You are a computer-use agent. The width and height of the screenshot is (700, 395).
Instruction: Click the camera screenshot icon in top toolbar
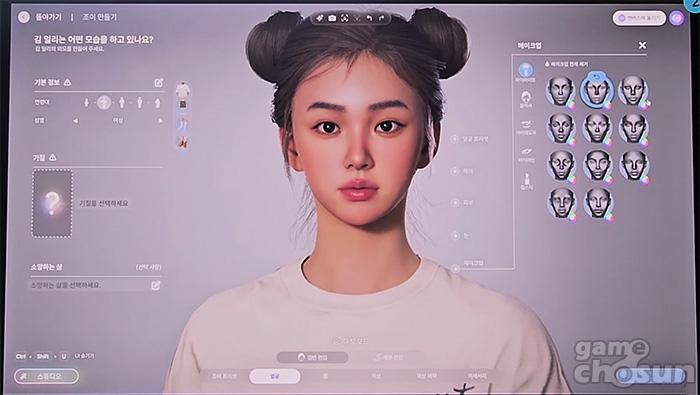[x=332, y=18]
